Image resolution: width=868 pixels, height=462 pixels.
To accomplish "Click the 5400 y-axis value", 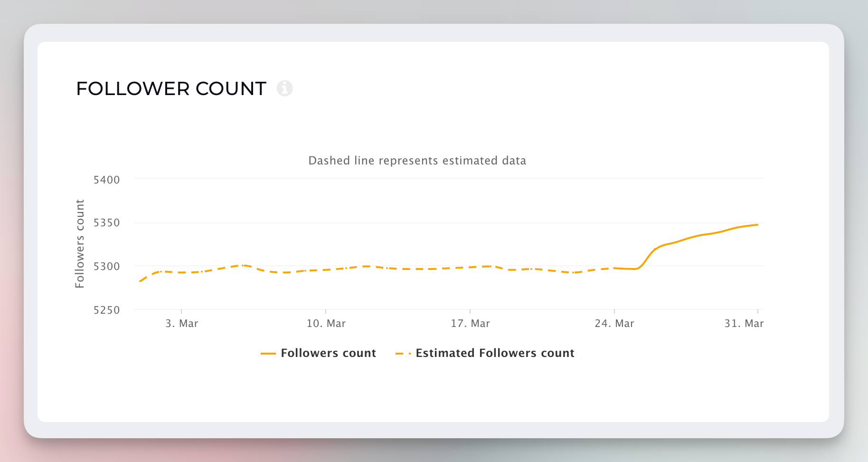I will click(x=107, y=180).
